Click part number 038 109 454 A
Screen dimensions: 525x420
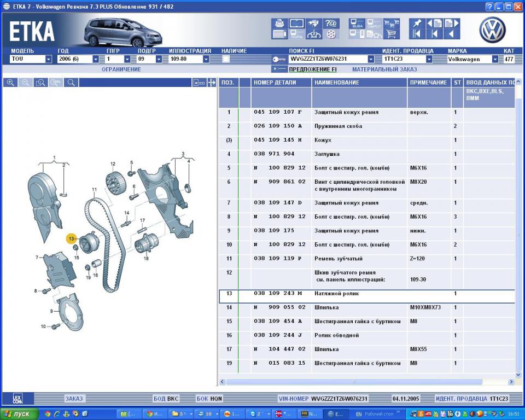278,321
